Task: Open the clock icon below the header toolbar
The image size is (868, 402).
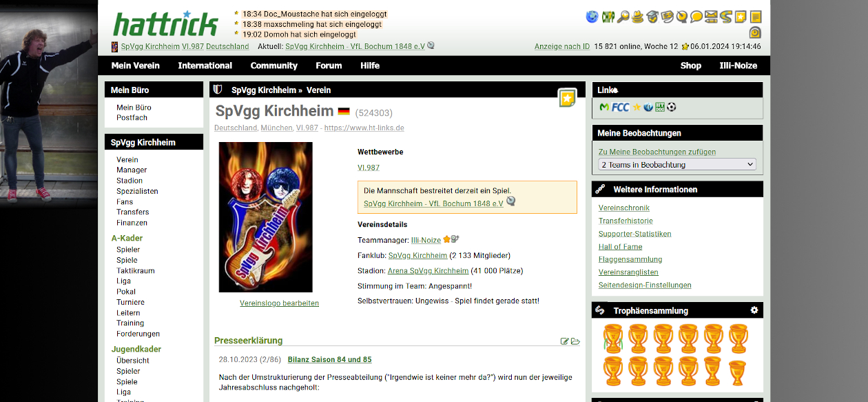Action: coord(755,32)
